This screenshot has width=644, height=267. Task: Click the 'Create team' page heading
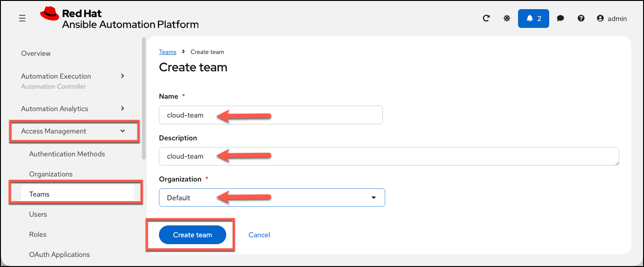[193, 68]
